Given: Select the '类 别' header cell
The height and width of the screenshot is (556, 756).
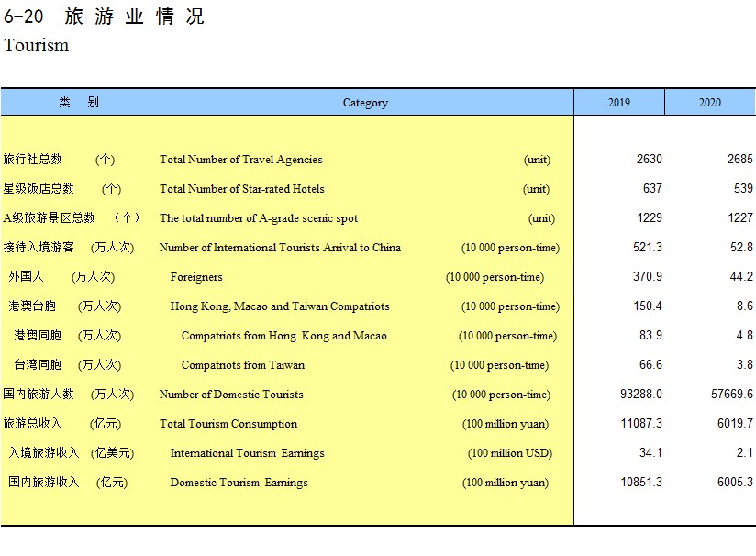Looking at the screenshot, I should [79, 102].
